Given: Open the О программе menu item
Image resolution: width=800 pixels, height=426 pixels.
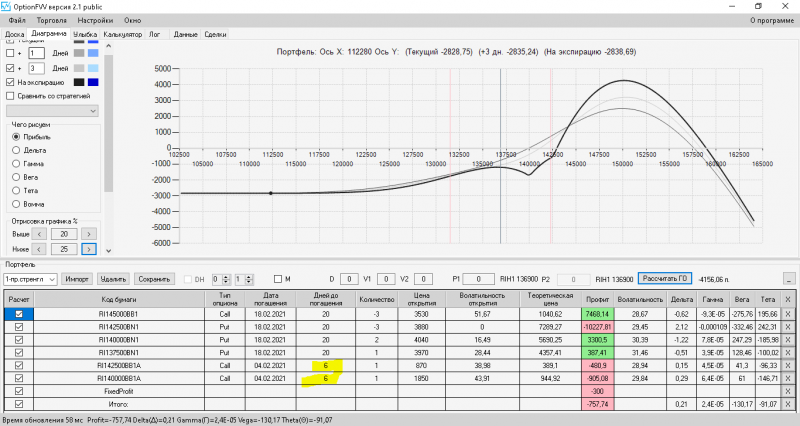Looking at the screenshot, I should 771,20.
